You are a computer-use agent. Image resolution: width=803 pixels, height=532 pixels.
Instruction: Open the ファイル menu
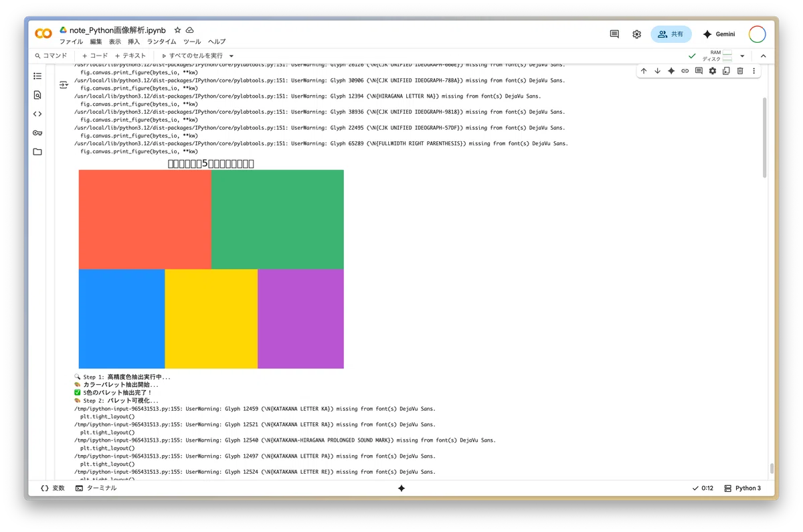point(72,41)
